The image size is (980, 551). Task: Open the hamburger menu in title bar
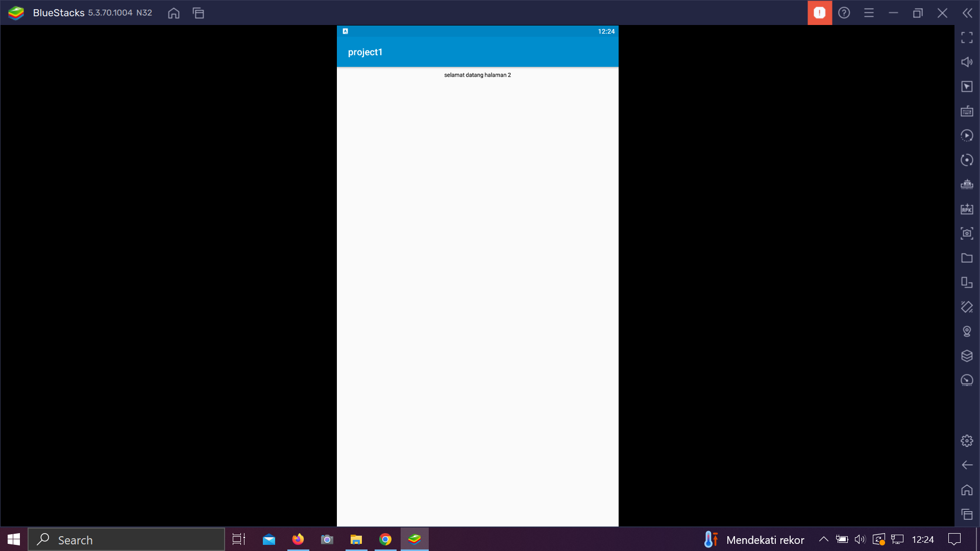[x=869, y=13]
